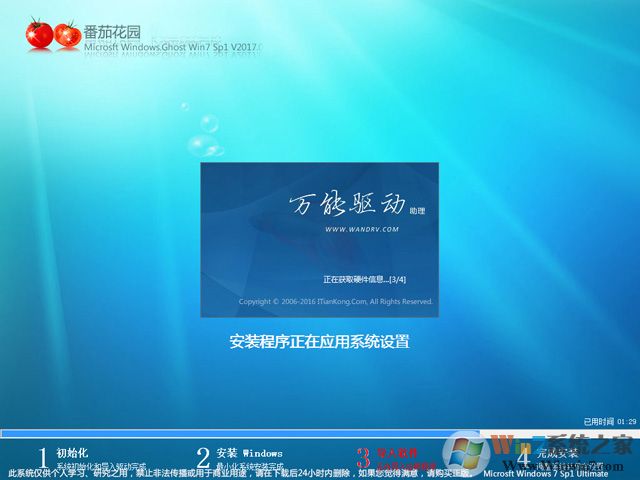The image size is (640, 480).
Task: Click the large numeral 1 step marker
Action: click(43, 458)
